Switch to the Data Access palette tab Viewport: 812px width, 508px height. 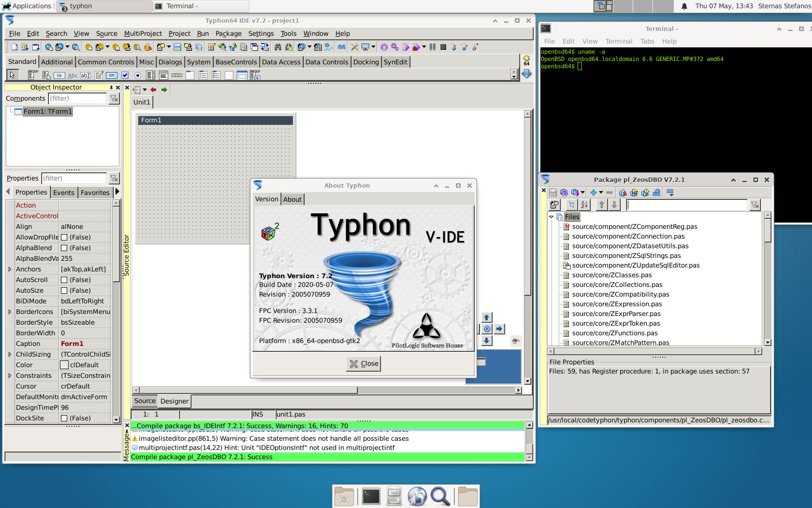pyautogui.click(x=281, y=62)
